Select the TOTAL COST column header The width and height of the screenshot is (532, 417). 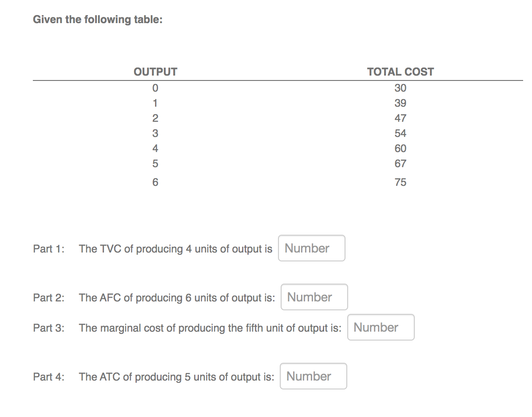pyautogui.click(x=400, y=71)
